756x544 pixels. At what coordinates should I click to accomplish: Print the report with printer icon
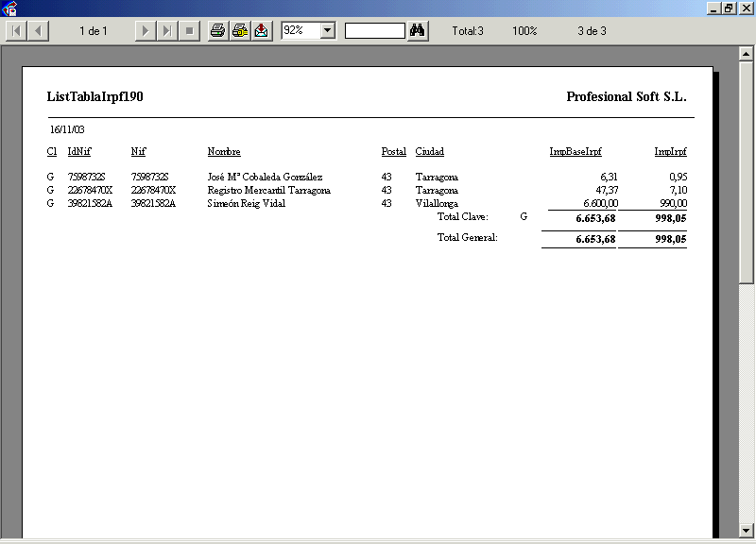[217, 31]
